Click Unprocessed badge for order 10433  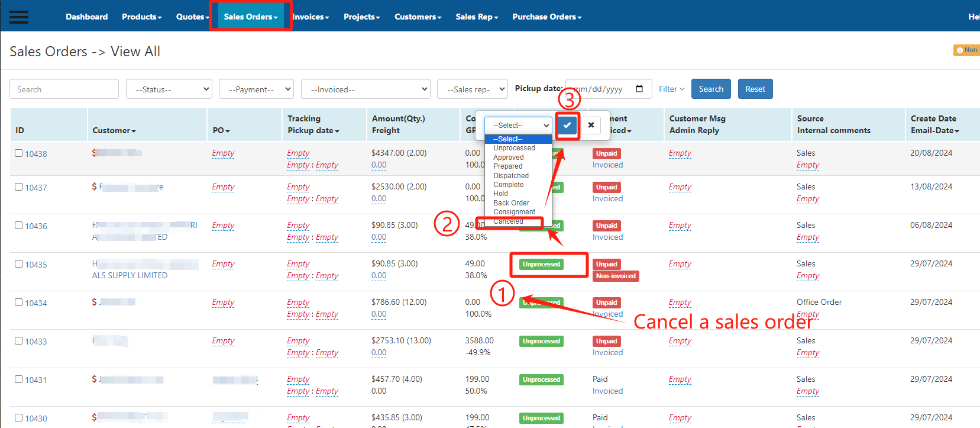point(541,341)
